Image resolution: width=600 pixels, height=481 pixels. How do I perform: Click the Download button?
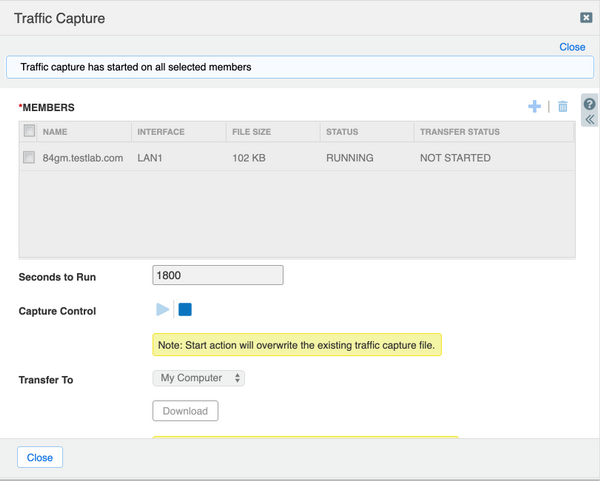pyautogui.click(x=185, y=411)
